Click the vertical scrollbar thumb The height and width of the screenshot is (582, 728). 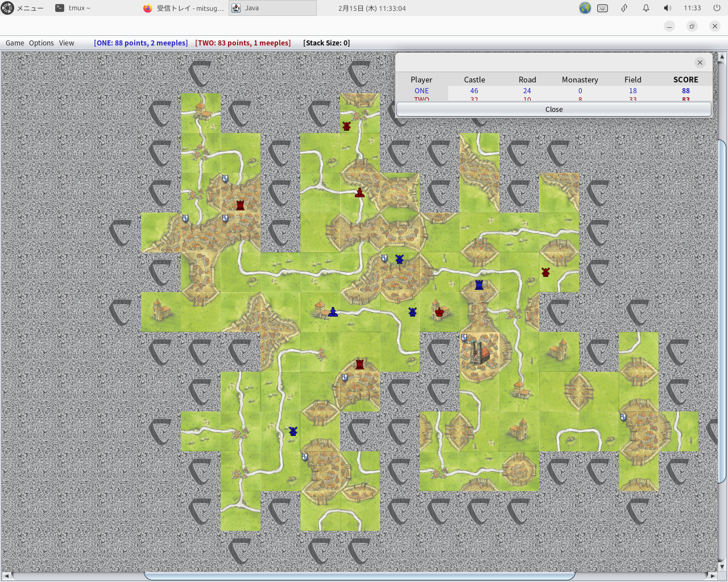coord(722,311)
